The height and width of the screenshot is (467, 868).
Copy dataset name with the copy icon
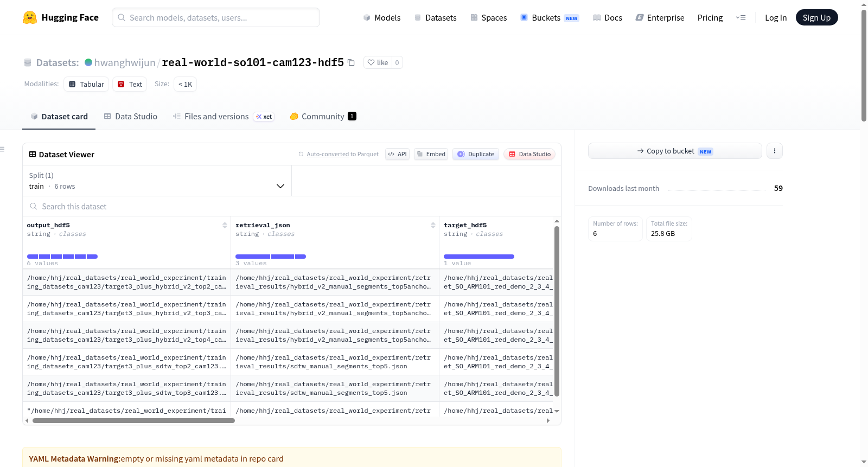point(351,62)
